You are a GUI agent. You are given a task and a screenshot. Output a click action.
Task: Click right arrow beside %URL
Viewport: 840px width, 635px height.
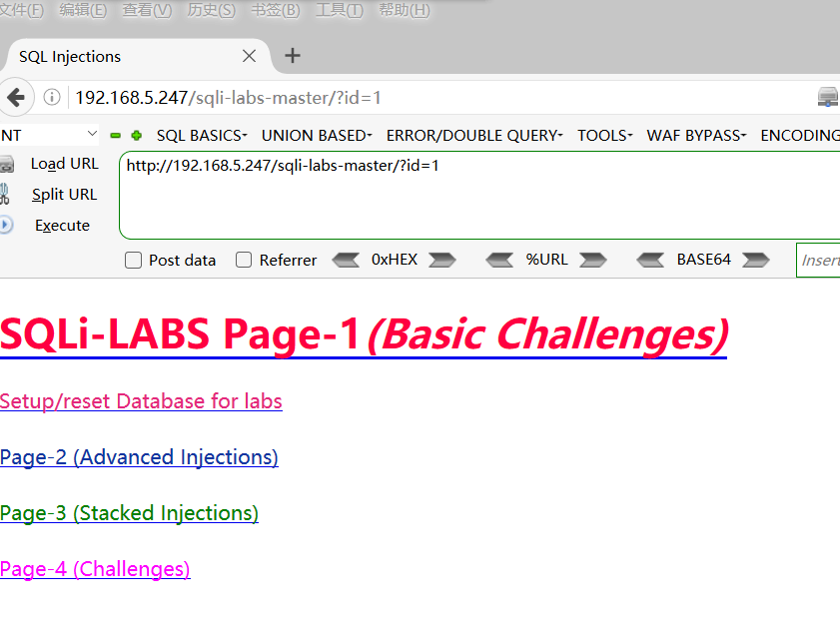pyautogui.click(x=593, y=261)
